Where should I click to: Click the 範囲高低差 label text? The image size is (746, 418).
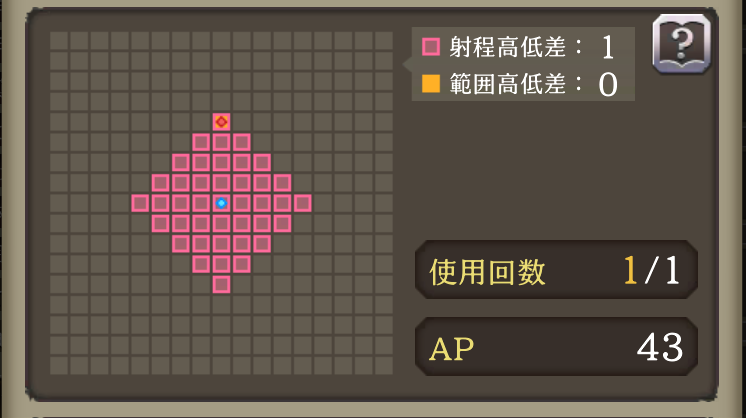(507, 84)
